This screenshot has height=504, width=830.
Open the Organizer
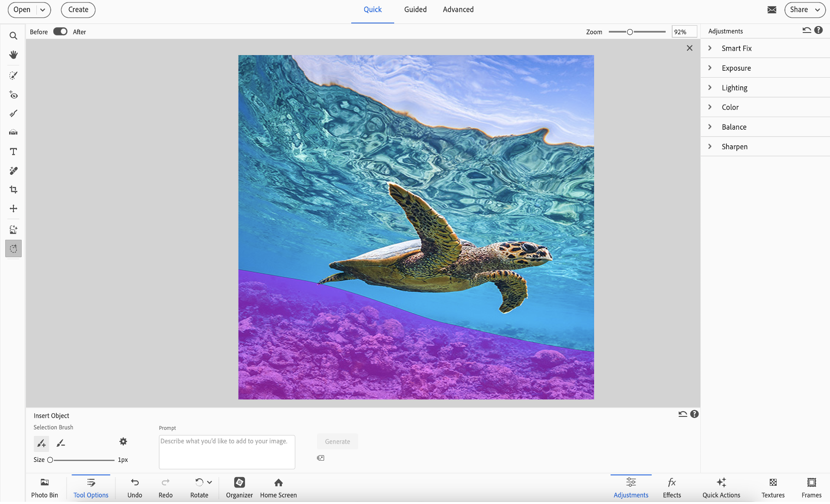coord(239,488)
